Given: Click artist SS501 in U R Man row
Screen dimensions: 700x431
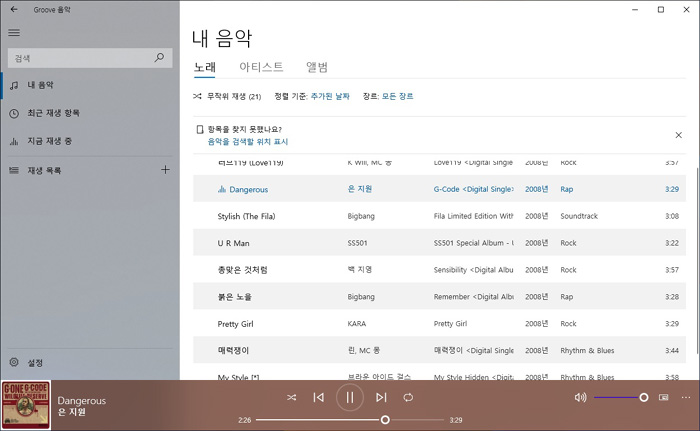Looking at the screenshot, I should (357, 243).
